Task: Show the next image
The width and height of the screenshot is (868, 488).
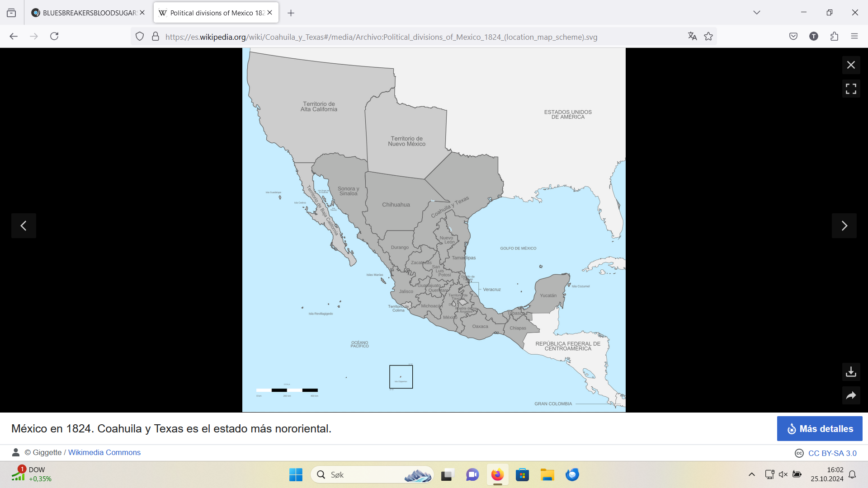Action: click(x=844, y=225)
